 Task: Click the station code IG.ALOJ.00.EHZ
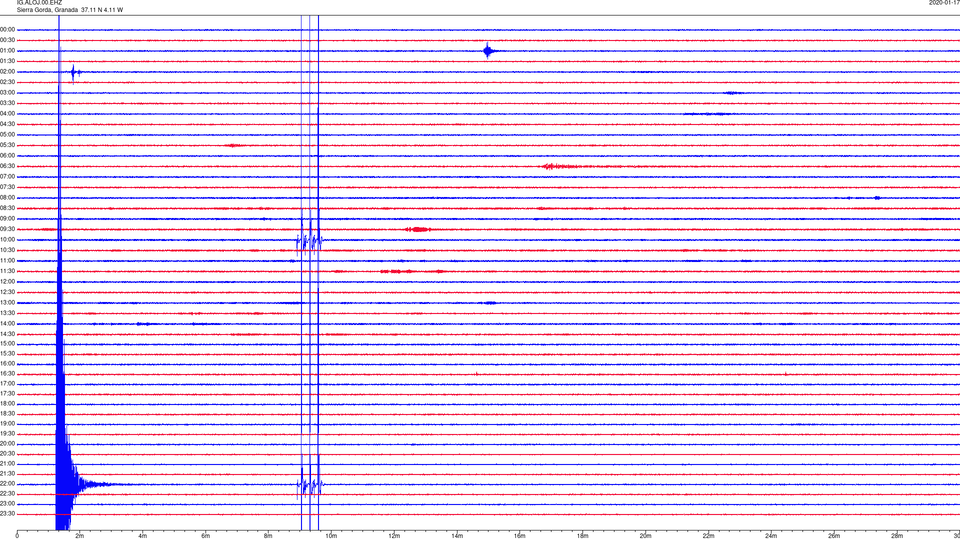[39, 3]
